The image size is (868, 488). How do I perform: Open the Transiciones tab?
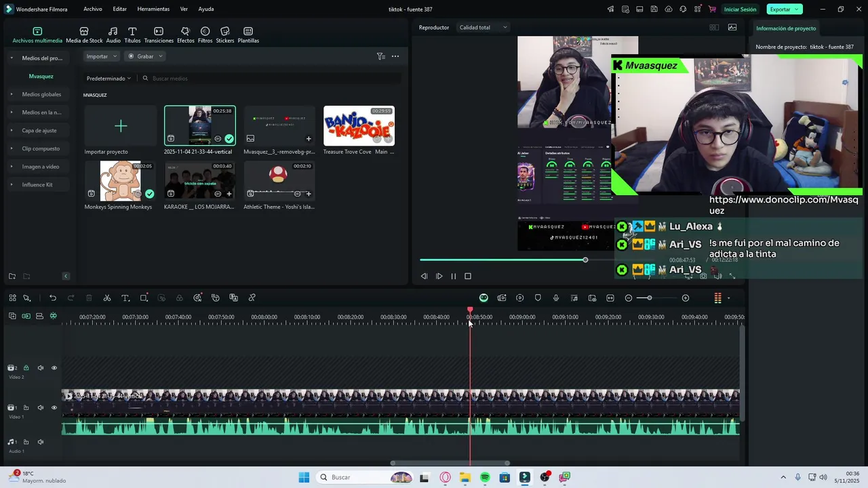(159, 35)
